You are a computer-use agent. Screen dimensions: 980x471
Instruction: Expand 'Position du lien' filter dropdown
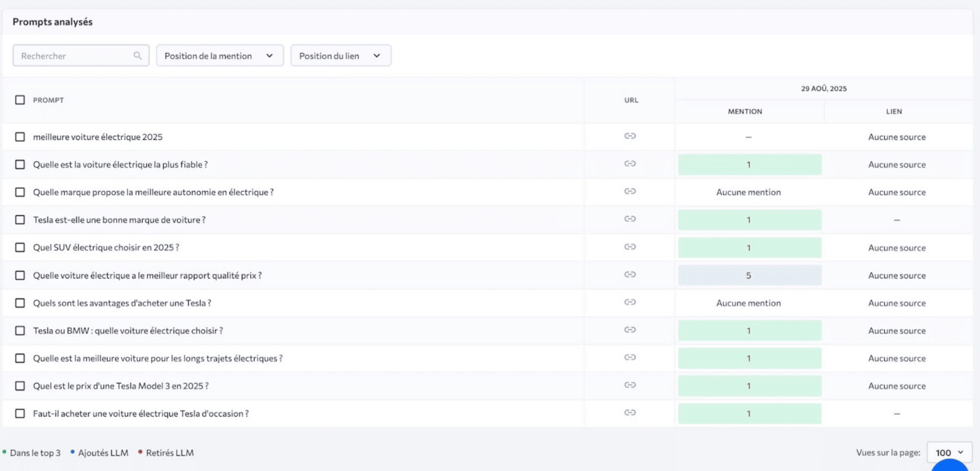(341, 56)
